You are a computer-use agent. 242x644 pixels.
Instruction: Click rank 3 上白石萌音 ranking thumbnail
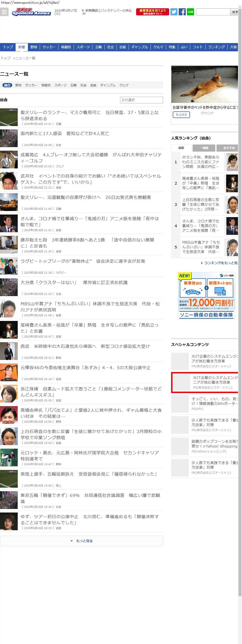click(x=232, y=205)
